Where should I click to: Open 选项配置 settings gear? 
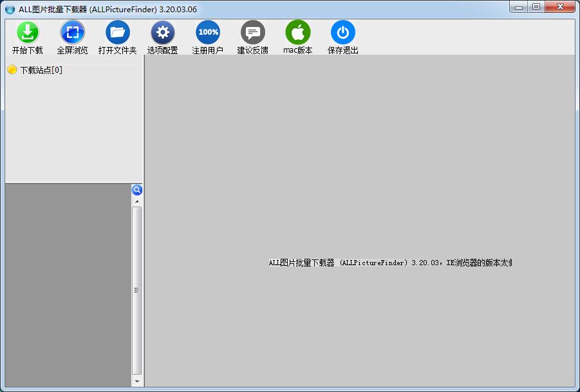click(x=163, y=33)
